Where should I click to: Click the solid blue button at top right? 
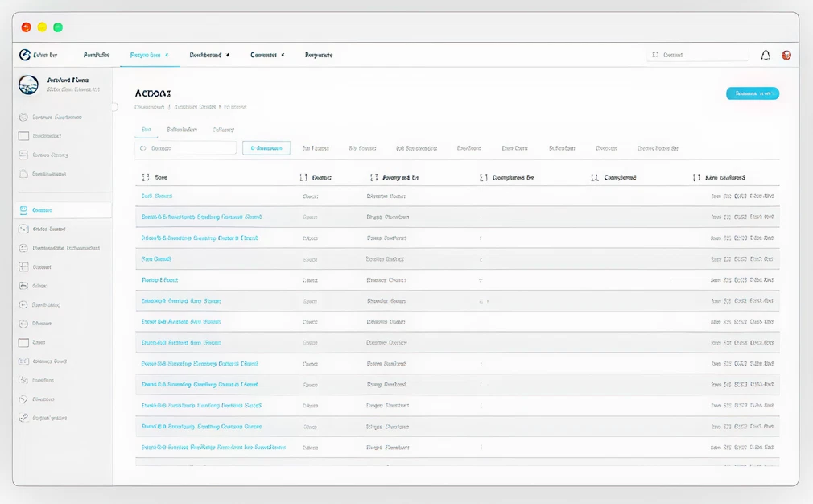point(752,93)
